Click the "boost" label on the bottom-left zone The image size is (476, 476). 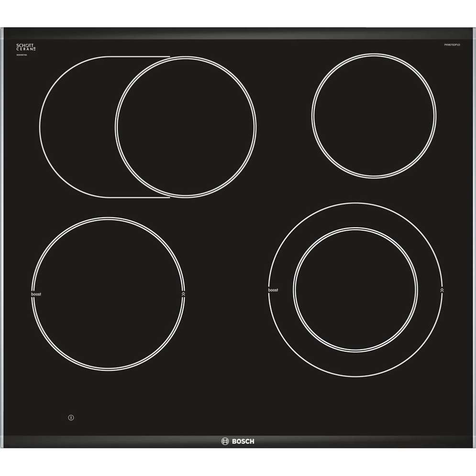pos(36,294)
